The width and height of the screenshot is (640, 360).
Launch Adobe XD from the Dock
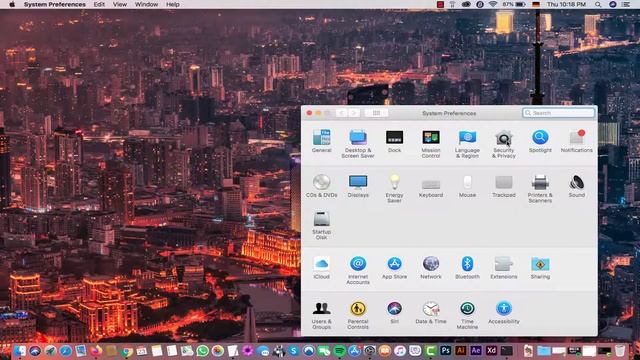491,351
